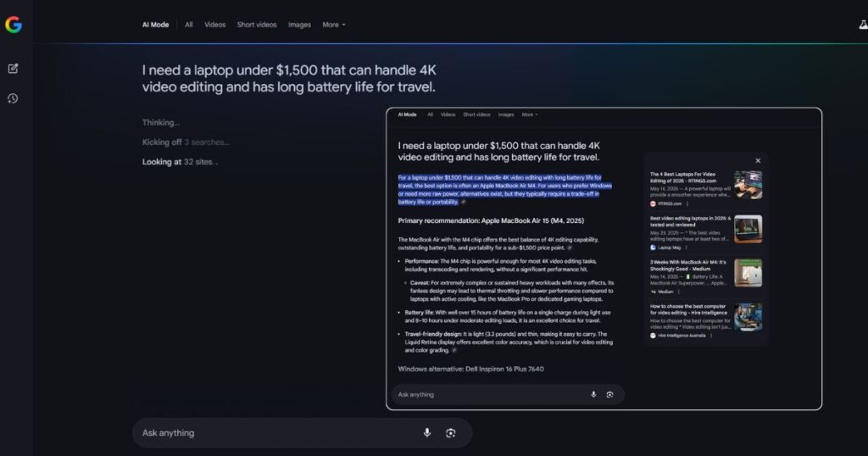Viewport: 868px width, 456px height.
Task: Select Short videos tab inside the preview panel
Action: 476,114
